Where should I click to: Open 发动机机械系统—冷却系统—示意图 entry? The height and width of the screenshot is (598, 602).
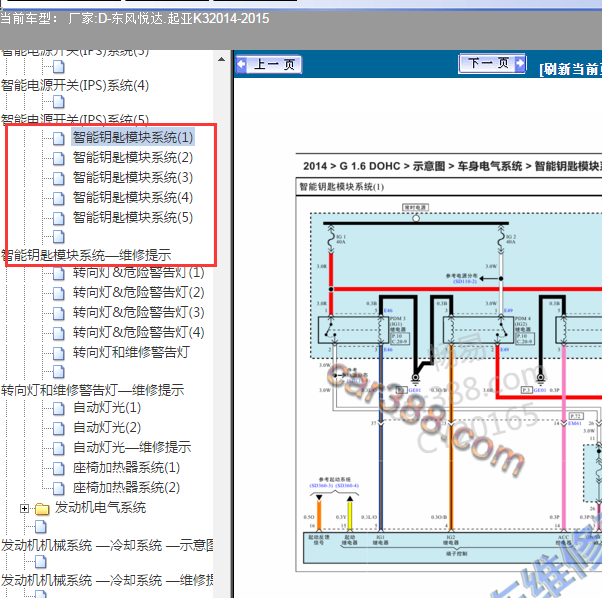(x=107, y=545)
